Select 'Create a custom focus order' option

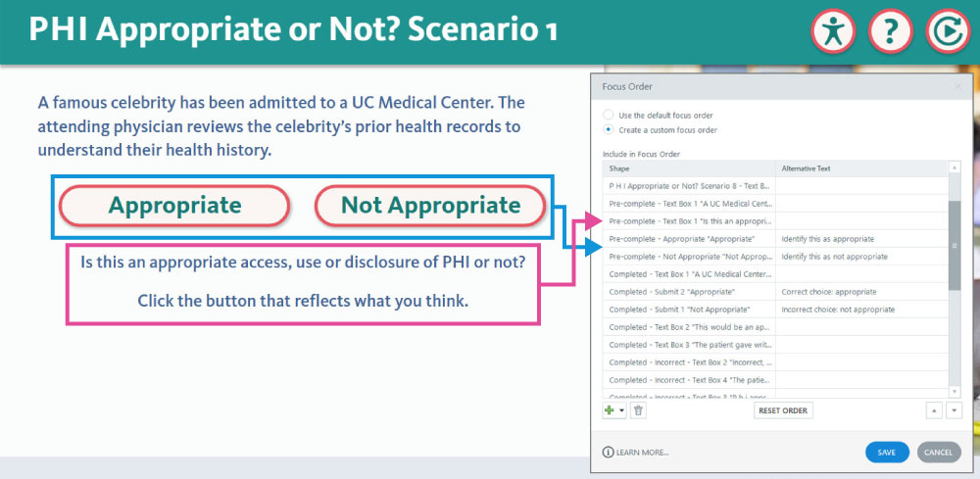(x=609, y=129)
